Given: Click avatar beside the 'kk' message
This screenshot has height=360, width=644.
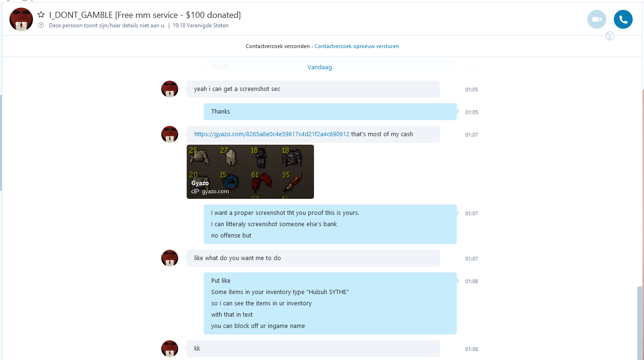Looking at the screenshot, I should (170, 349).
